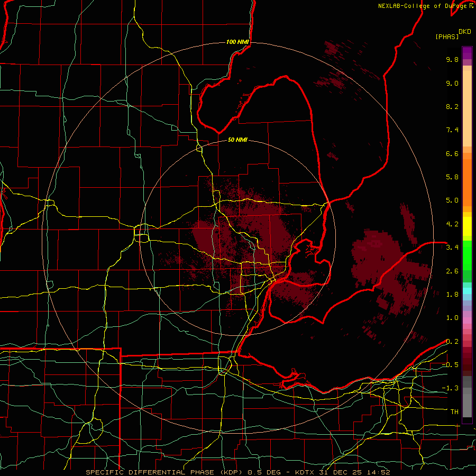Click the 4.2 value on color scale

(452, 224)
